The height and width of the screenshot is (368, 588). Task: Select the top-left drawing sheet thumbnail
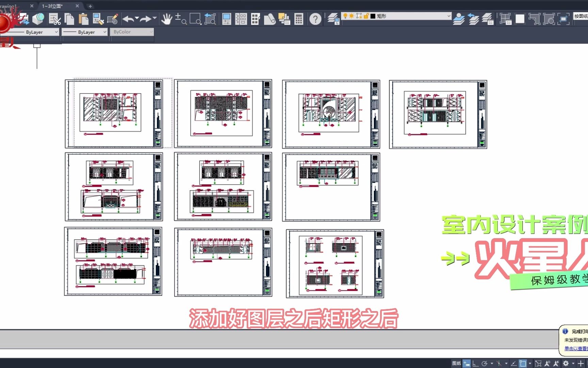pyautogui.click(x=114, y=114)
